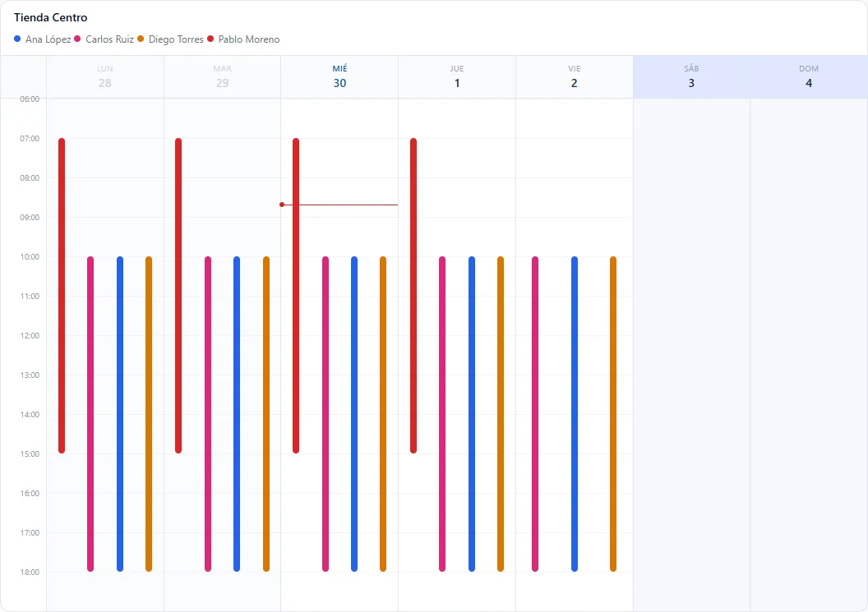Viewport: 868px width, 612px height.
Task: Click Diego Torres's orange shift on Tuesday
Action: [x=265, y=414]
